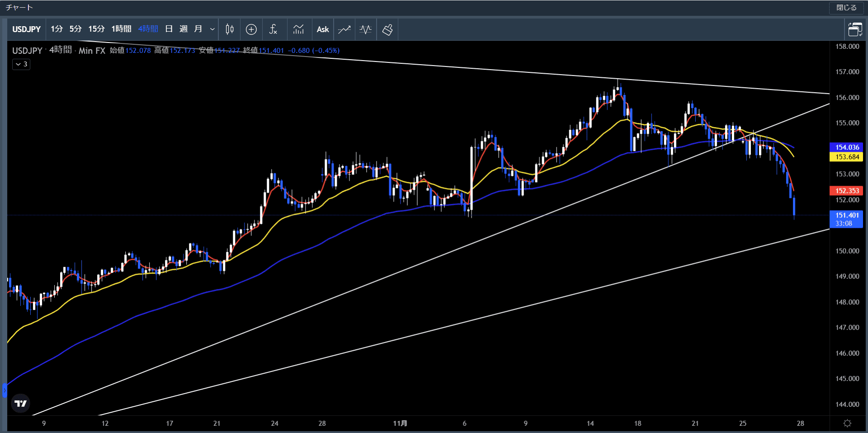Viewport: 868px width, 433px height.
Task: Switch to the monthly 月 timeframe
Action: coord(198,29)
